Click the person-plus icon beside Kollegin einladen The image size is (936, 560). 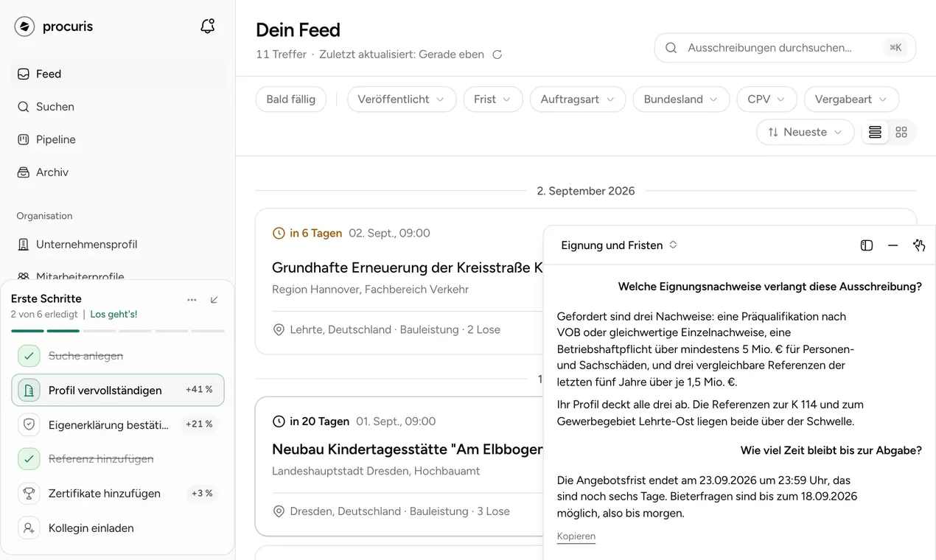(x=29, y=528)
